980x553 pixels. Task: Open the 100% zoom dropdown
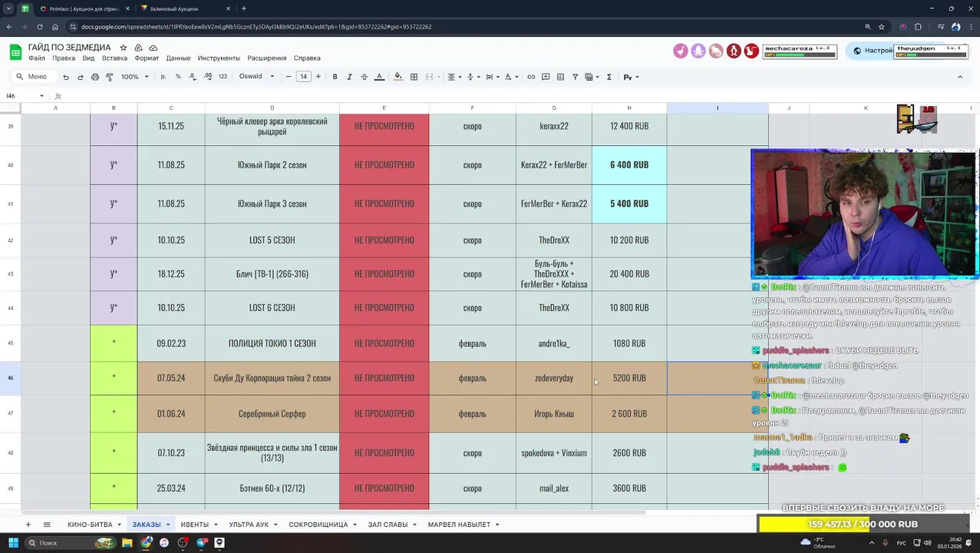click(134, 77)
